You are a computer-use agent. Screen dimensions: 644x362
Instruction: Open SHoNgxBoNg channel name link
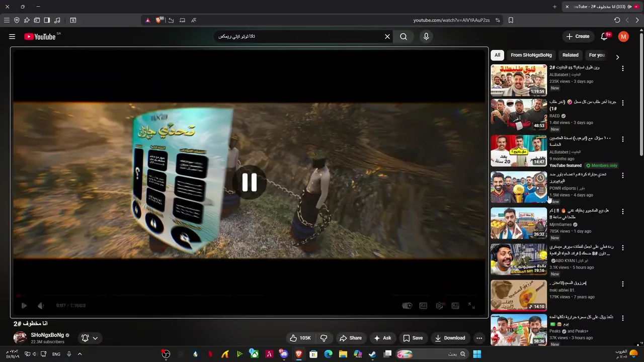click(x=47, y=335)
